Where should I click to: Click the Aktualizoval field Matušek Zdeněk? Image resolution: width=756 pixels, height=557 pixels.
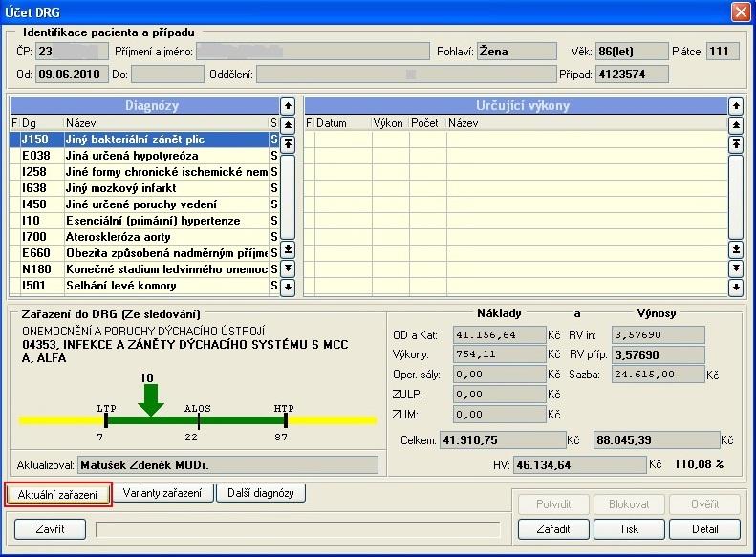point(227,465)
